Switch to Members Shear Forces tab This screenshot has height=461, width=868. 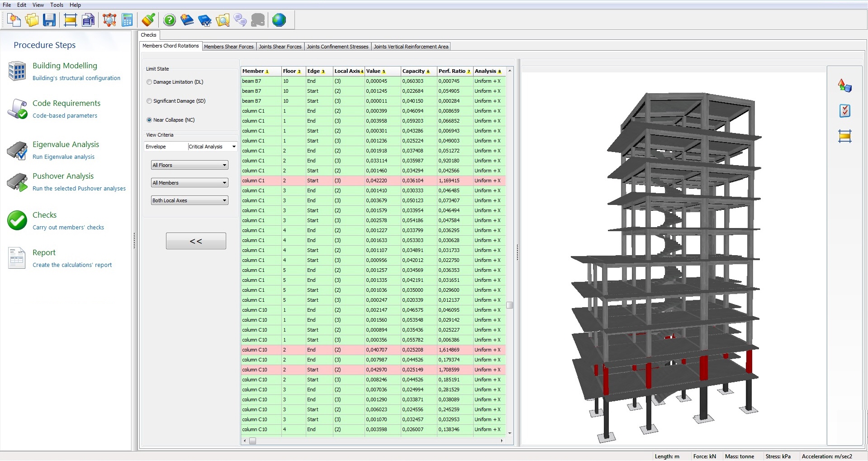(228, 47)
